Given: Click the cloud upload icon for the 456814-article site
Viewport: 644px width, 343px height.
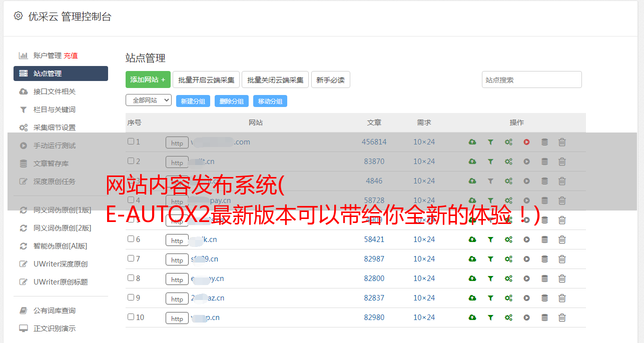Looking at the screenshot, I should pyautogui.click(x=472, y=142).
